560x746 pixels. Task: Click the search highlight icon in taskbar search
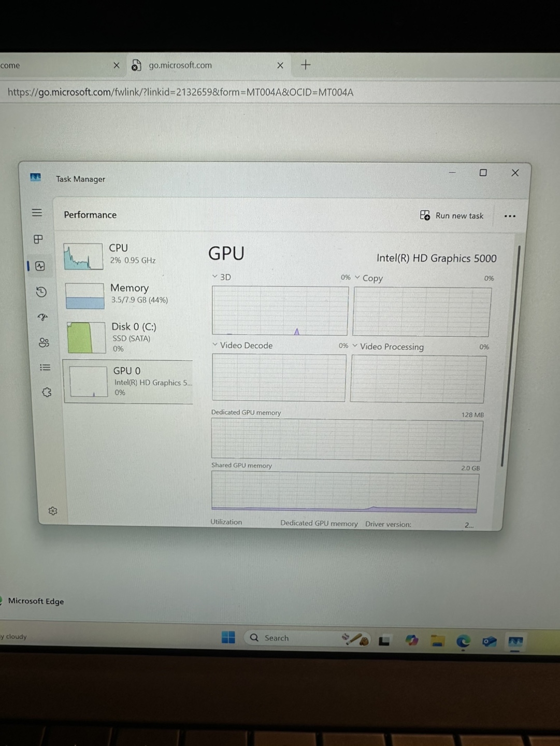356,639
